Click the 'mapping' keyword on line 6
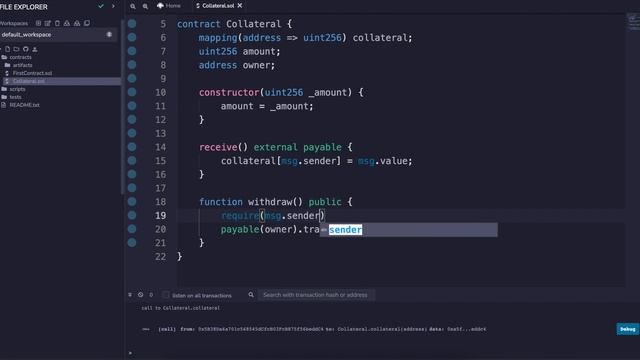Screen dimensions: 640x360 click(218, 38)
